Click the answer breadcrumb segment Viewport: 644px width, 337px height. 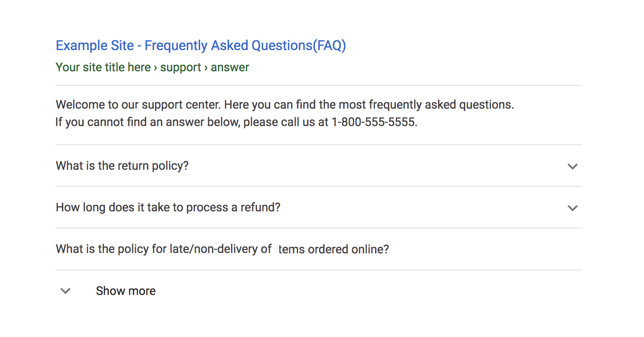pos(230,67)
